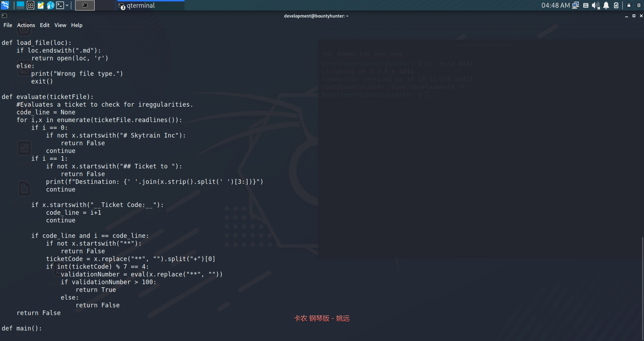The height and width of the screenshot is (341, 644).
Task: Open the Edit menu
Action: click(45, 25)
